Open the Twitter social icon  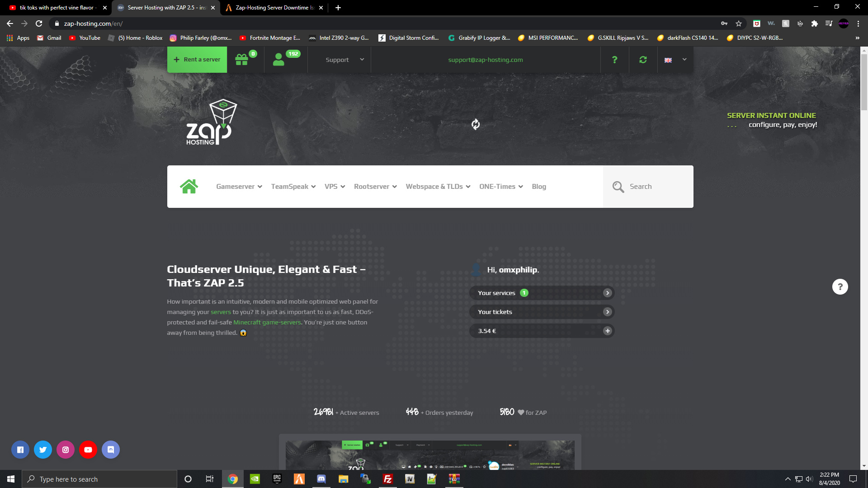[x=43, y=450]
